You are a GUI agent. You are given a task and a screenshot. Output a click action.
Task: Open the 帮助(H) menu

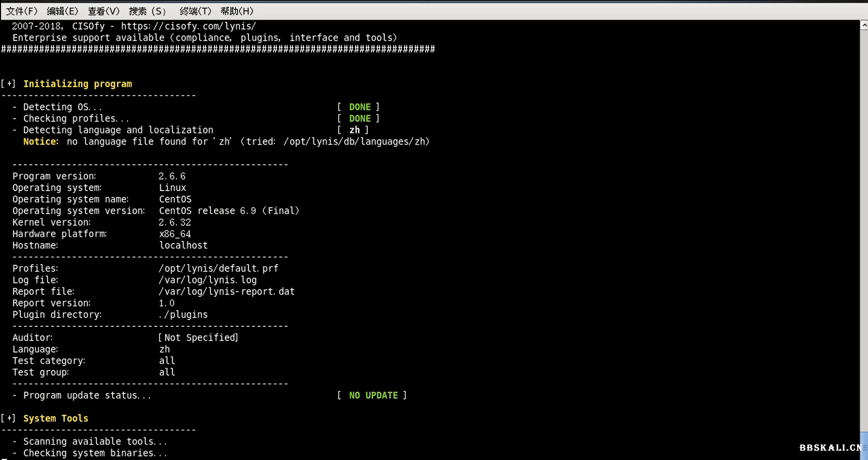point(236,11)
